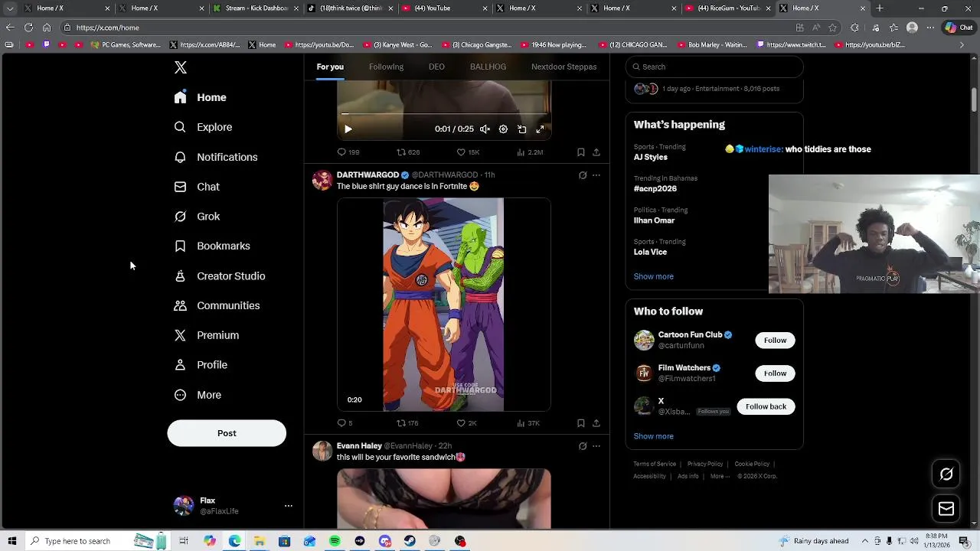This screenshot has width=980, height=551.
Task: Open Chat in the sidebar
Action: click(198, 187)
